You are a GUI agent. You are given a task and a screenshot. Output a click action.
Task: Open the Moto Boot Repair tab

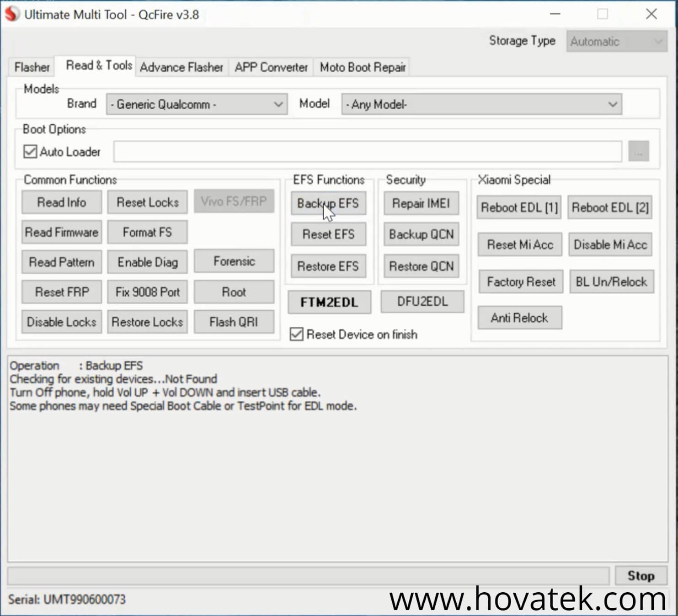tap(363, 67)
